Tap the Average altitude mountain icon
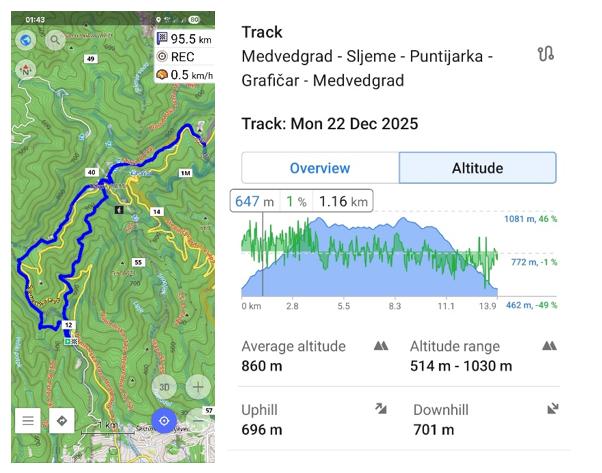602x473 pixels. (x=380, y=346)
